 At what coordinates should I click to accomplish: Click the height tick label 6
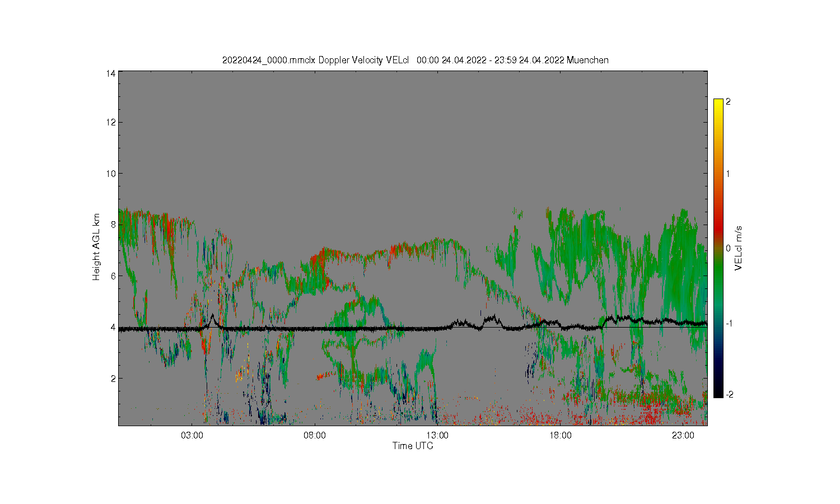pyautogui.click(x=113, y=276)
